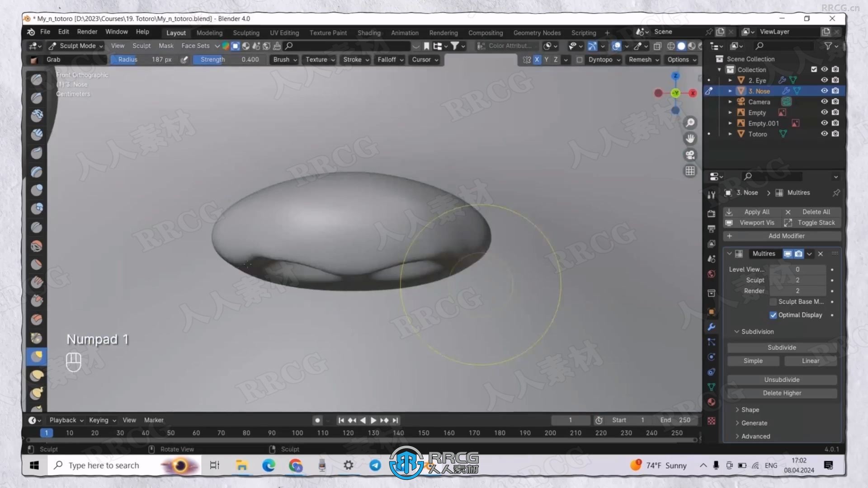Open the Material properties tab icon
The height and width of the screenshot is (488, 868).
711,402
